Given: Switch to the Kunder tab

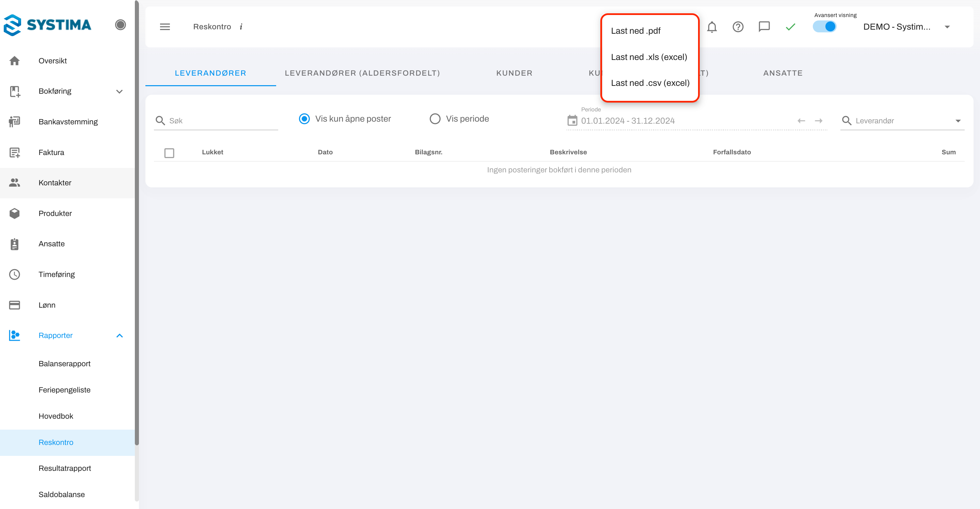Looking at the screenshot, I should (514, 73).
